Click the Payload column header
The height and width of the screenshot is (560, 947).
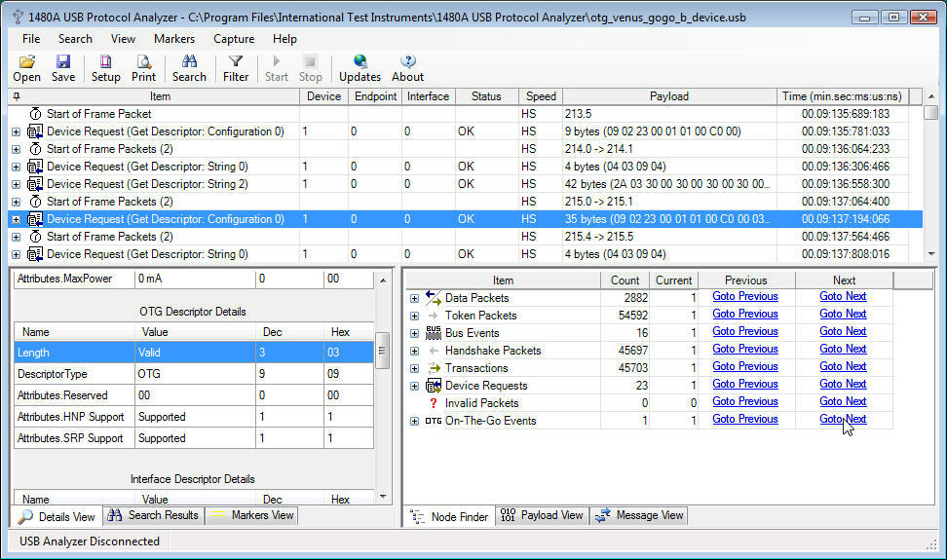[x=669, y=96]
